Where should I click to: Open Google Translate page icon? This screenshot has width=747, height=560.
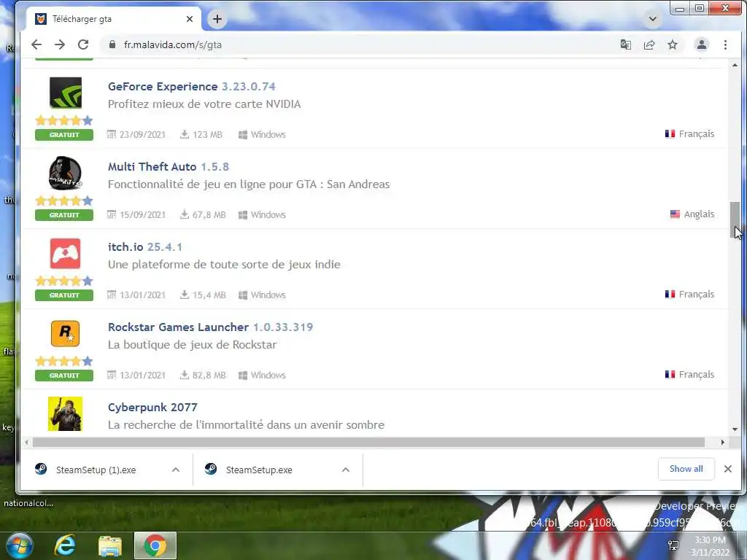(x=625, y=44)
